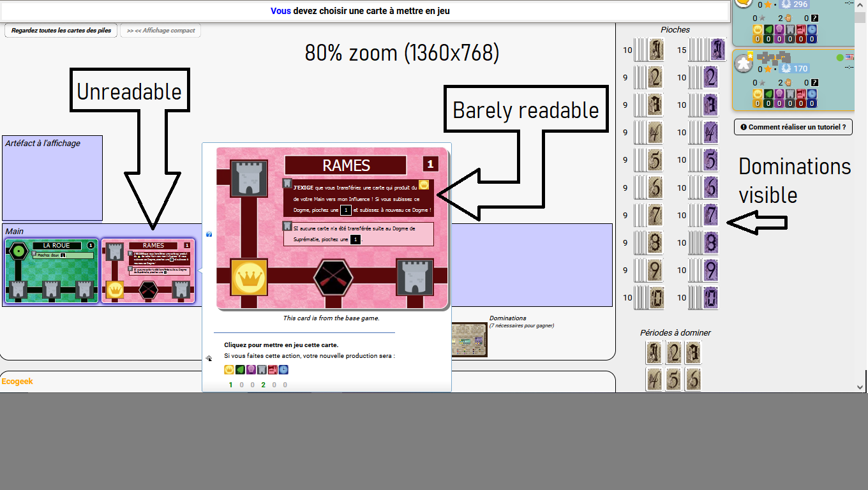The image size is (868, 490).
Task: Click castle resource icon in new production preview
Action: point(262,369)
